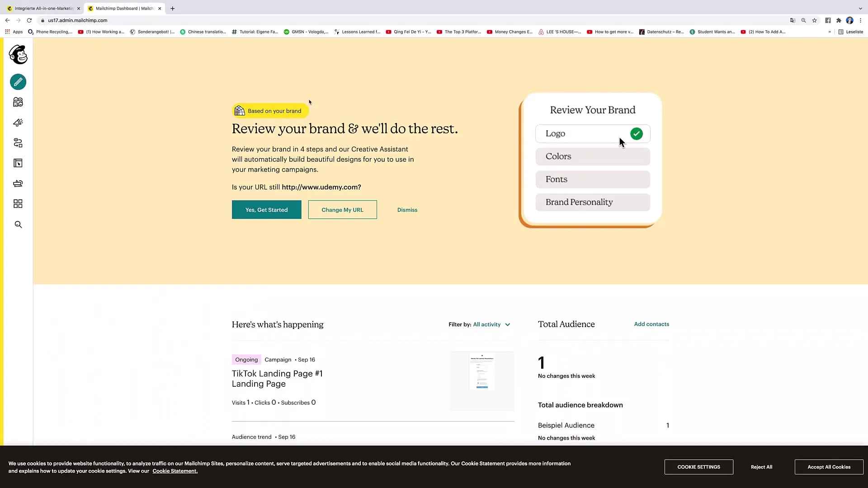The width and height of the screenshot is (868, 488).
Task: Click the Change My URL button
Action: point(342,210)
